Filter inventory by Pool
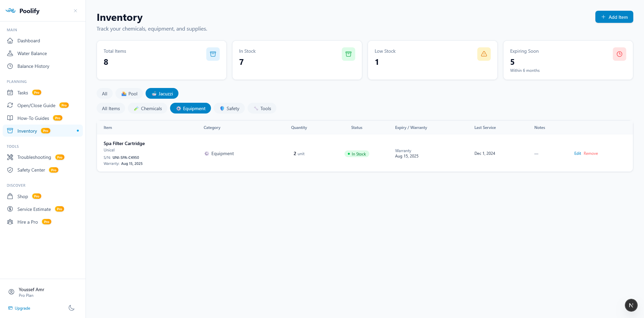This screenshot has width=644, height=318. point(129,94)
